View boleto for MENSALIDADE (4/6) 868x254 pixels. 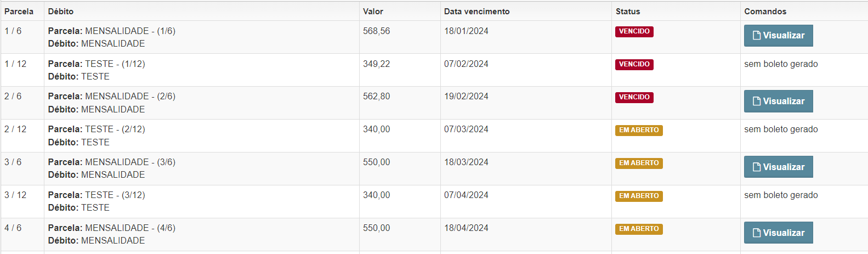pos(778,233)
